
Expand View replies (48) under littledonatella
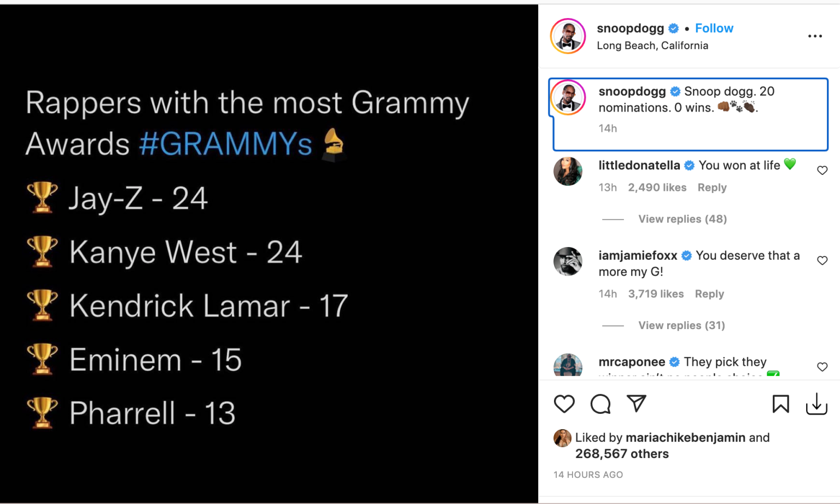coord(682,219)
